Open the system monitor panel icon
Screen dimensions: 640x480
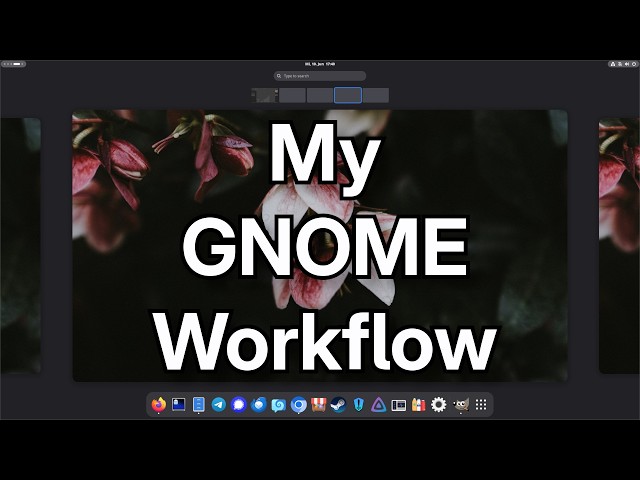point(398,405)
